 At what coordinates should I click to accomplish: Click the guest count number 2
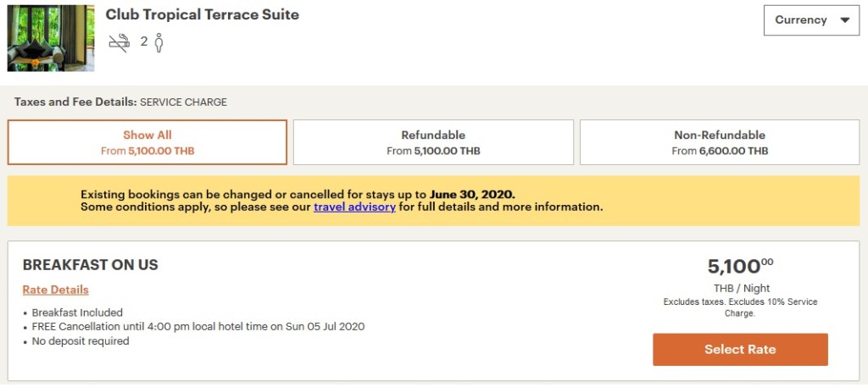pos(144,41)
